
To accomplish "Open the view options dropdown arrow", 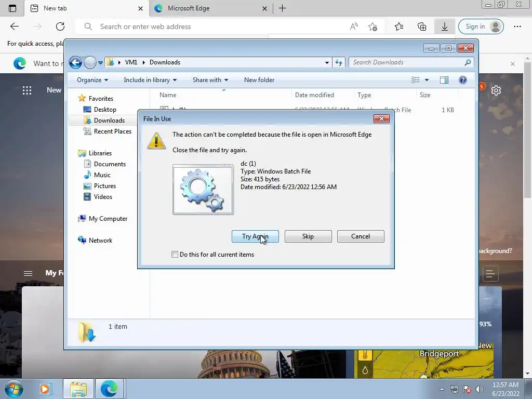I will 427,80.
